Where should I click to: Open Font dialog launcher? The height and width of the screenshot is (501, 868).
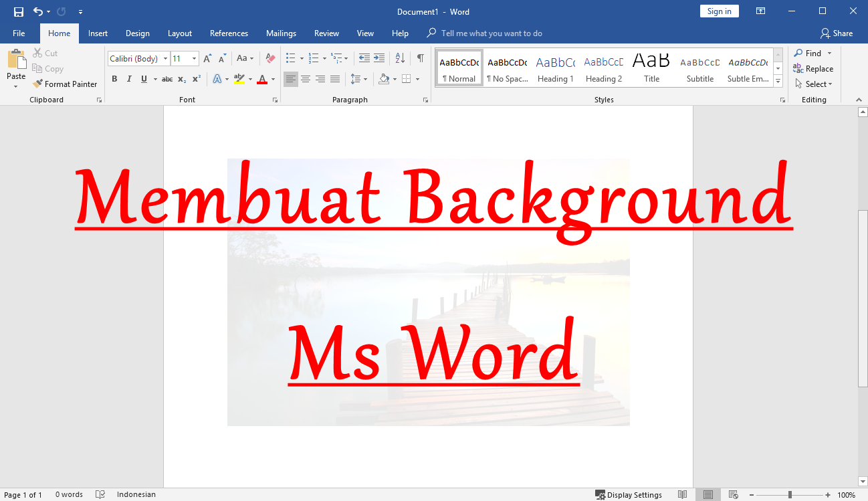(275, 100)
